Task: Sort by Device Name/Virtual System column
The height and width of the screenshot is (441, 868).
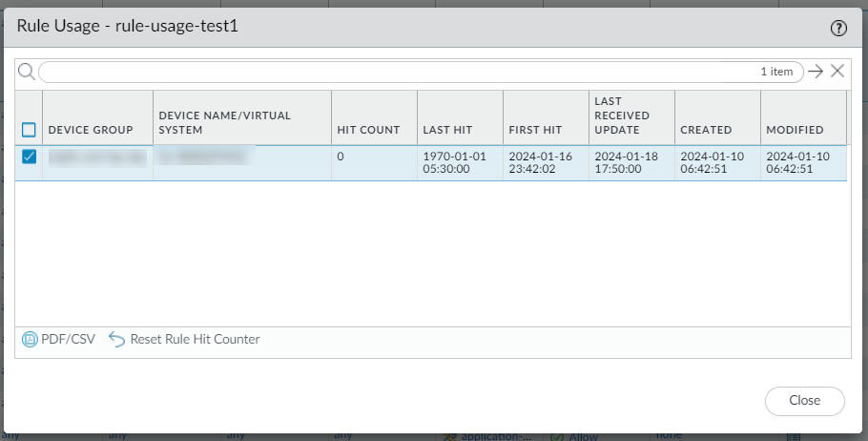Action: click(x=224, y=122)
